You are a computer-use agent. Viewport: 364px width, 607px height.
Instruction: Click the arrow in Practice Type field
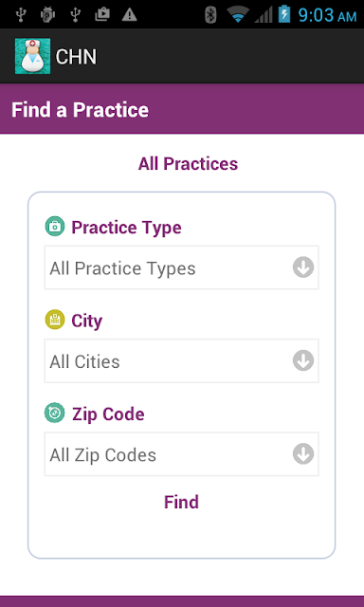303,267
